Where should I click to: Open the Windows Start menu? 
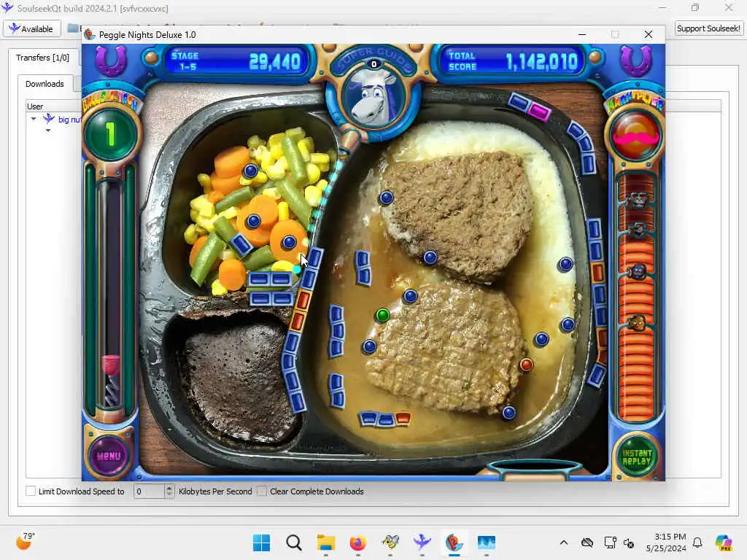click(x=261, y=542)
